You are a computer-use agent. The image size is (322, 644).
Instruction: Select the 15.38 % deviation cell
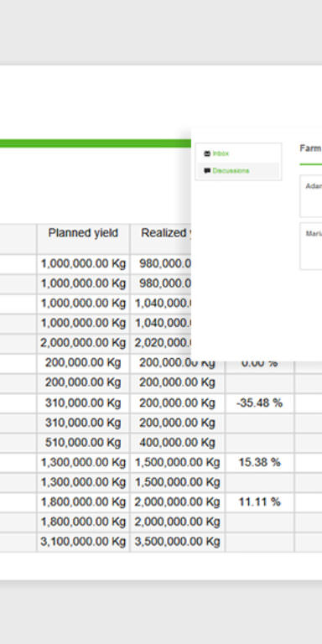click(x=260, y=463)
